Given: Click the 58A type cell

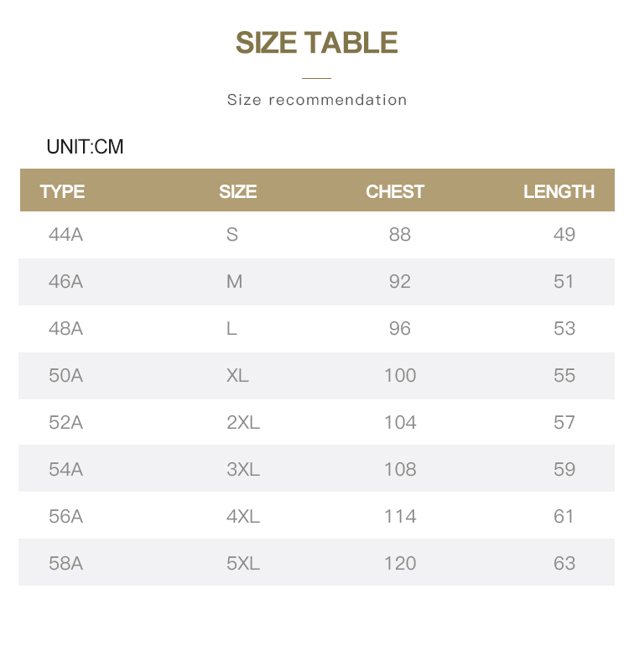Looking at the screenshot, I should (66, 564).
